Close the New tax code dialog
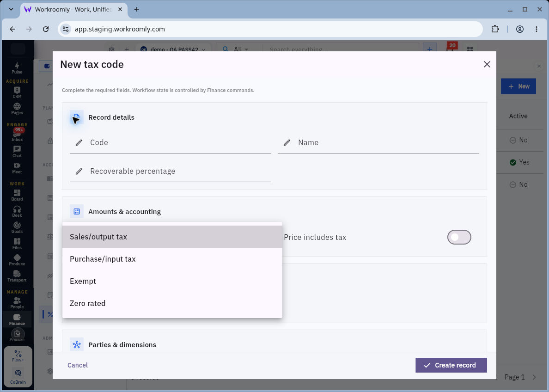 click(x=487, y=64)
